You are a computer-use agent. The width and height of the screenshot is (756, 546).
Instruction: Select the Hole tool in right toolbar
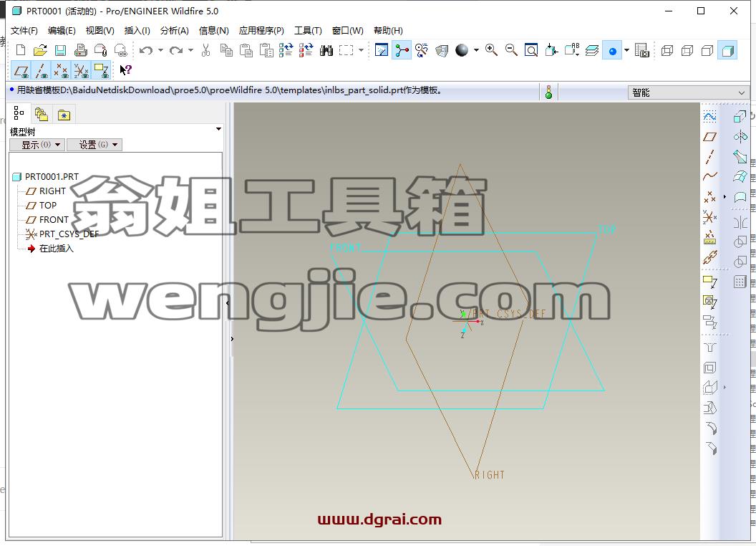tap(709, 347)
